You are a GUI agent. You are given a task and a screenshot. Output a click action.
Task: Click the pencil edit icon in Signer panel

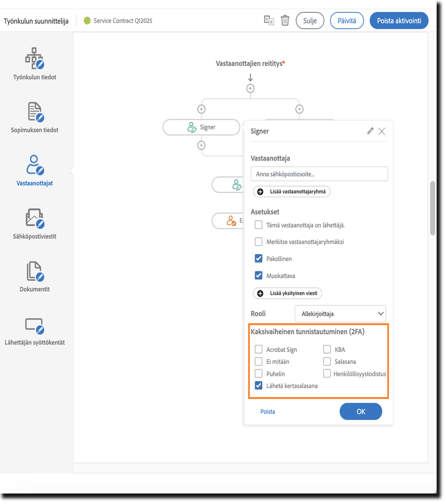pyautogui.click(x=370, y=131)
